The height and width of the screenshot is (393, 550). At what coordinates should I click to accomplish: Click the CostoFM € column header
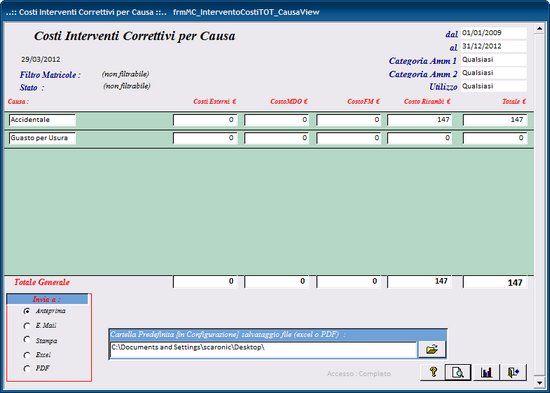coord(363,102)
